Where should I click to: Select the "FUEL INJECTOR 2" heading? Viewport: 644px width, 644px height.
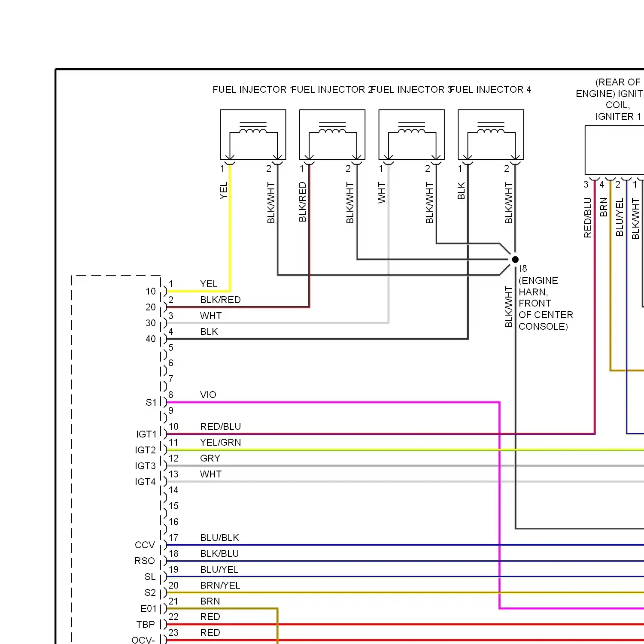pyautogui.click(x=332, y=89)
